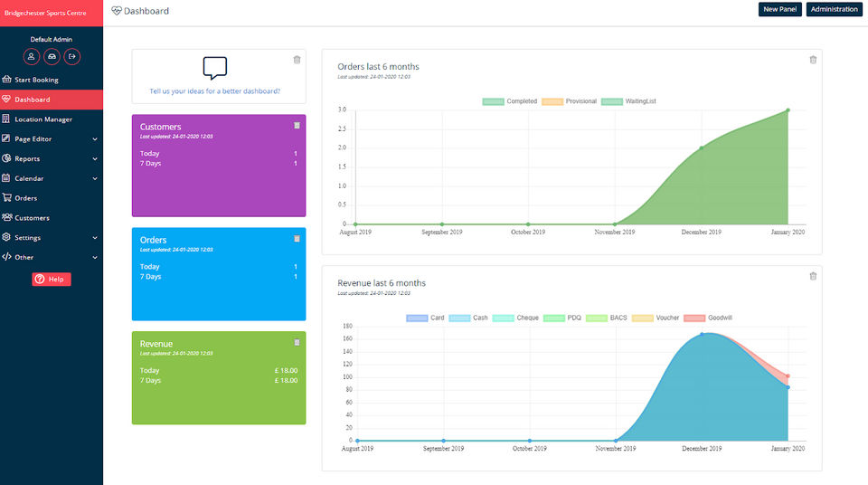Image resolution: width=868 pixels, height=485 pixels.
Task: Click the New Panel button
Action: (x=780, y=9)
